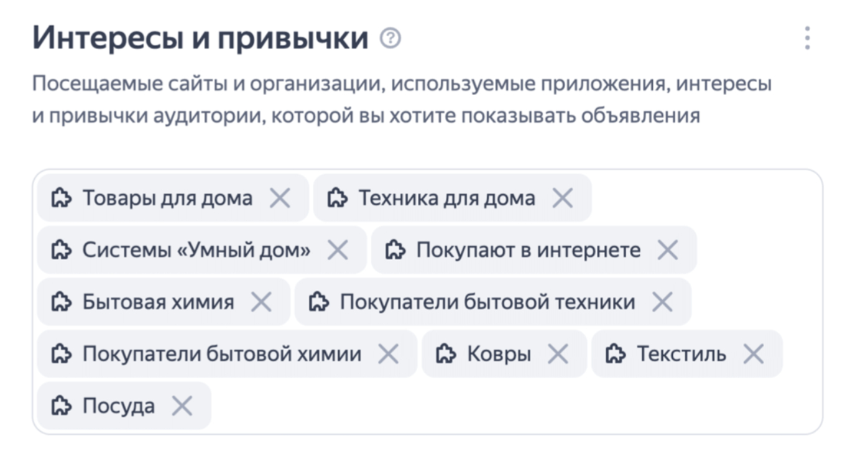Remove Покупатели бытовой техники tag
868x474 pixels.
point(662,302)
